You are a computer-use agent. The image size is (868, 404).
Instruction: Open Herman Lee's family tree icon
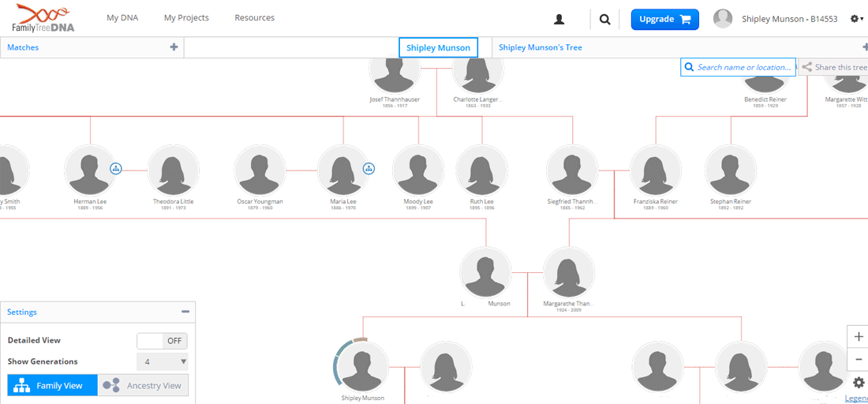click(116, 168)
